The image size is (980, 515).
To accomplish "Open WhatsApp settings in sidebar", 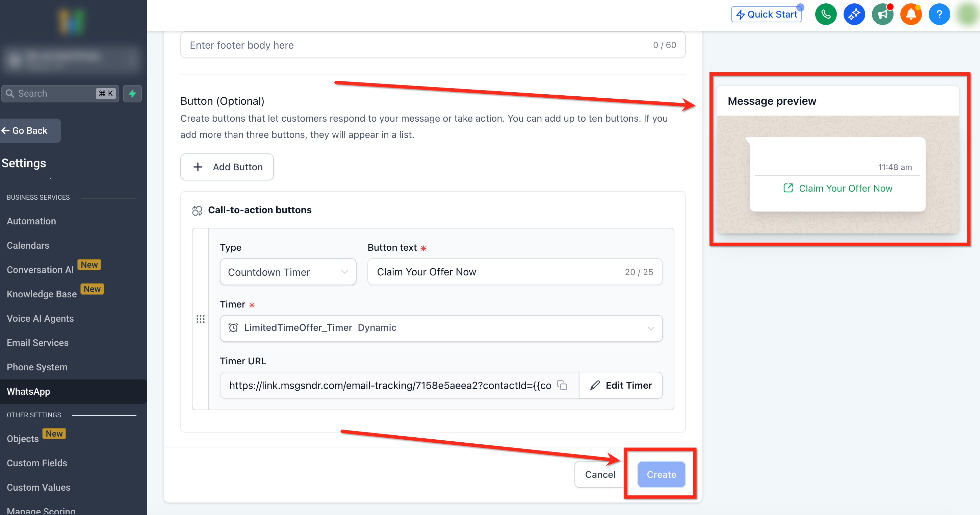I will [28, 391].
